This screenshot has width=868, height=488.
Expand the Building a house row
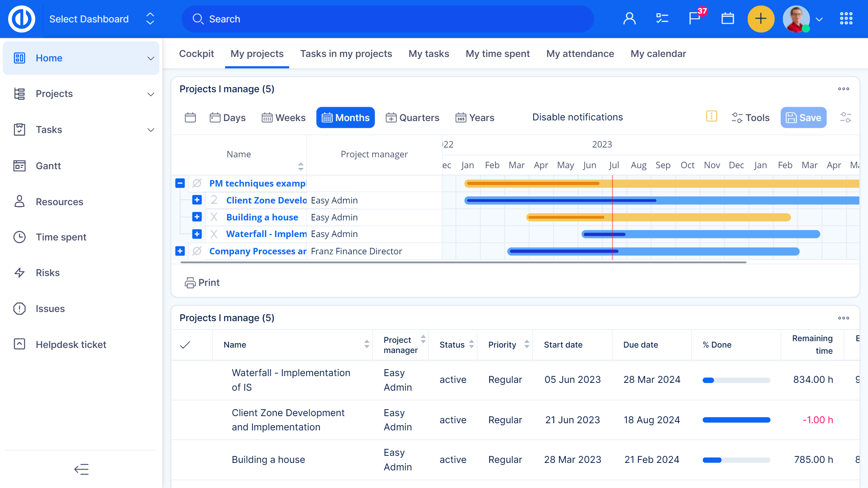pos(197,217)
